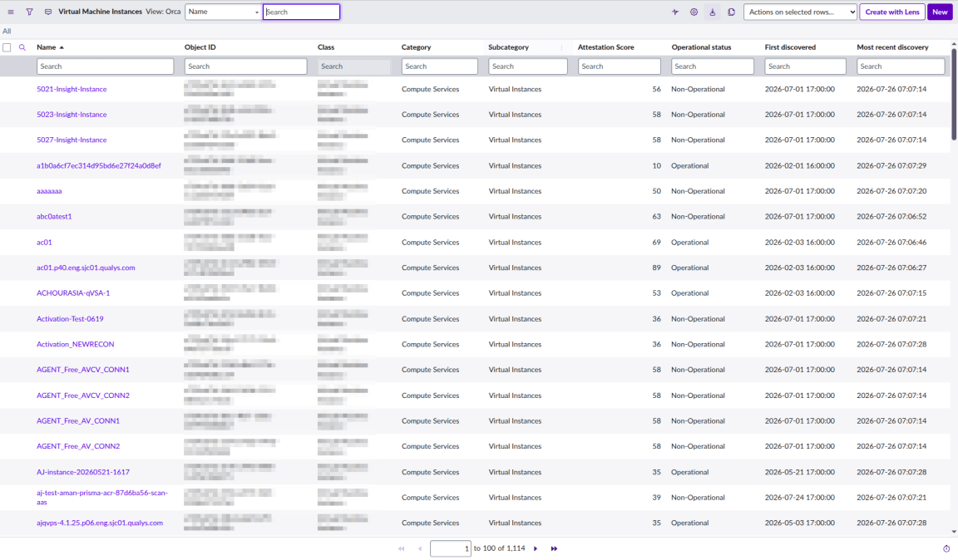Open the Name search field dropdown

coord(223,12)
